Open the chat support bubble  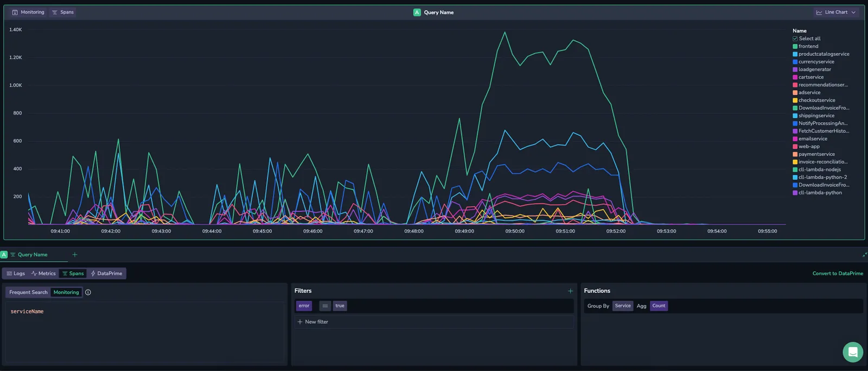(853, 352)
